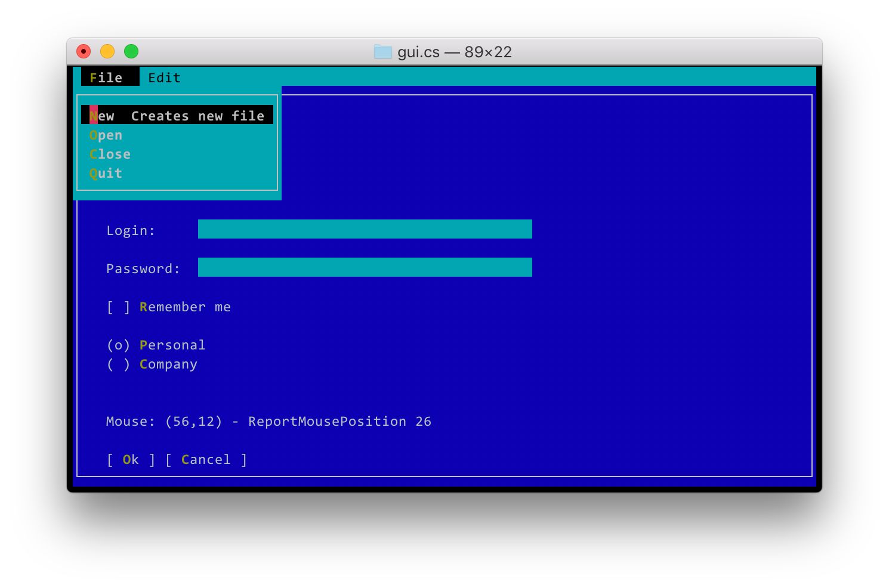The height and width of the screenshot is (588, 889).
Task: Click the Login field label
Action: click(130, 230)
